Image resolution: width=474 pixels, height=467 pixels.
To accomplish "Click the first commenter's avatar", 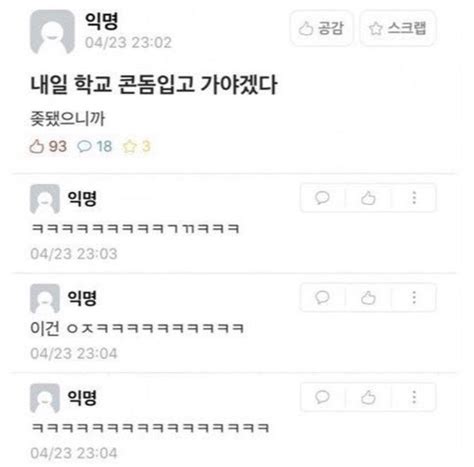I will pyautogui.click(x=45, y=199).
